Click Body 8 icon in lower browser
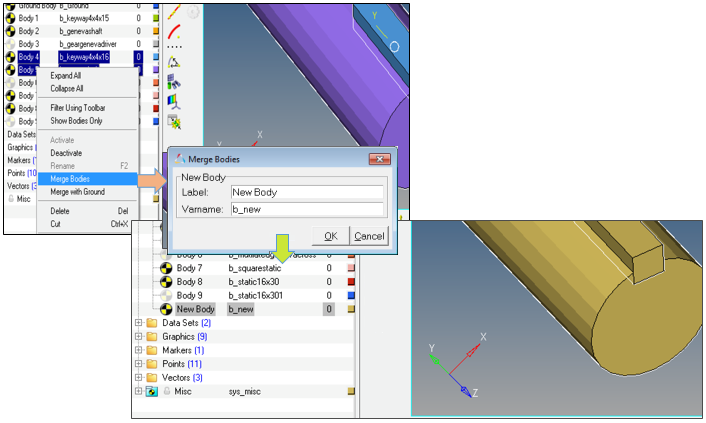 click(166, 282)
